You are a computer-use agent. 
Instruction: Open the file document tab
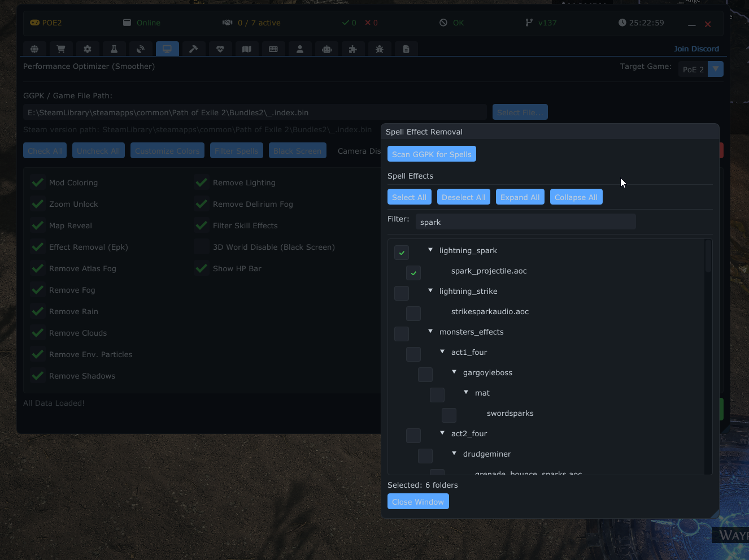pos(406,49)
